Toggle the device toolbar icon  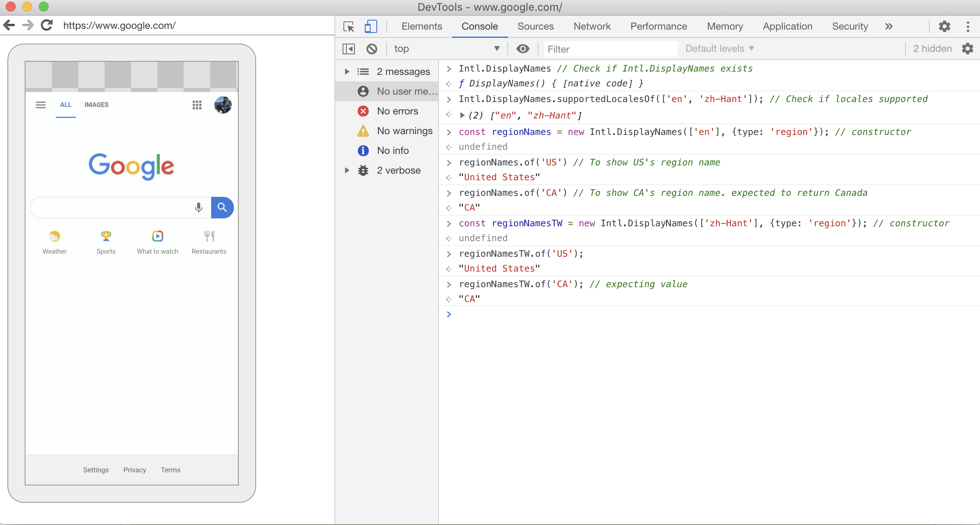tap(371, 27)
